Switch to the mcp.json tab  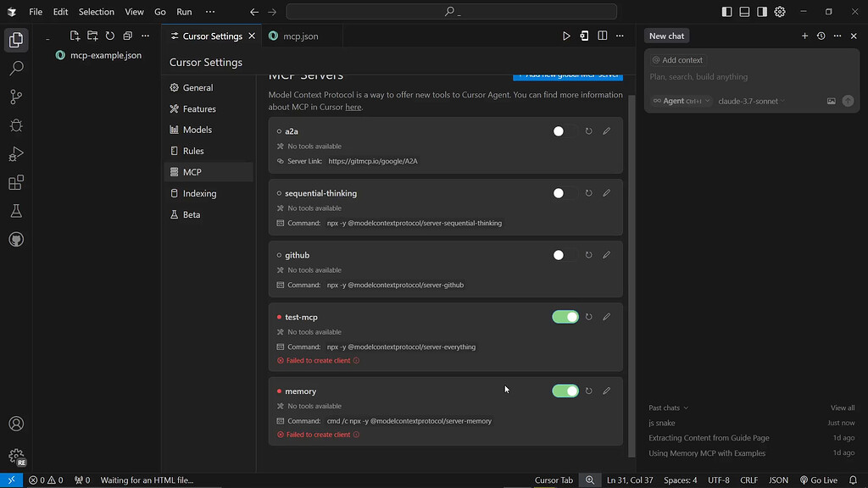[x=302, y=36]
